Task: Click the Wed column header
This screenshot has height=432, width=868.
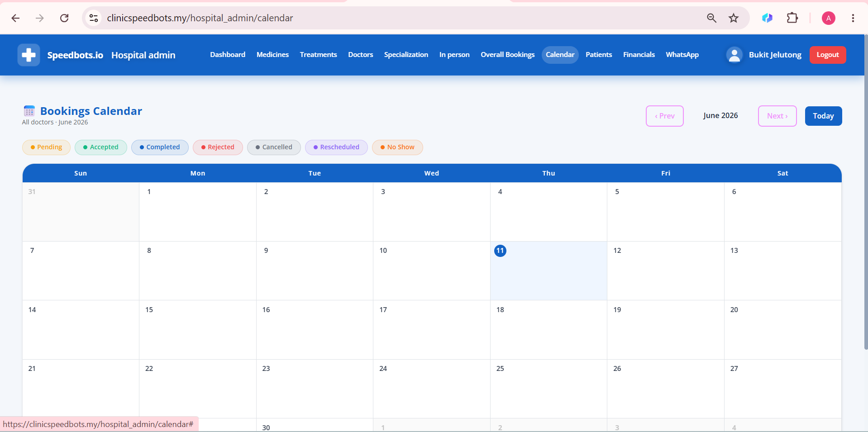Action: coord(432,173)
